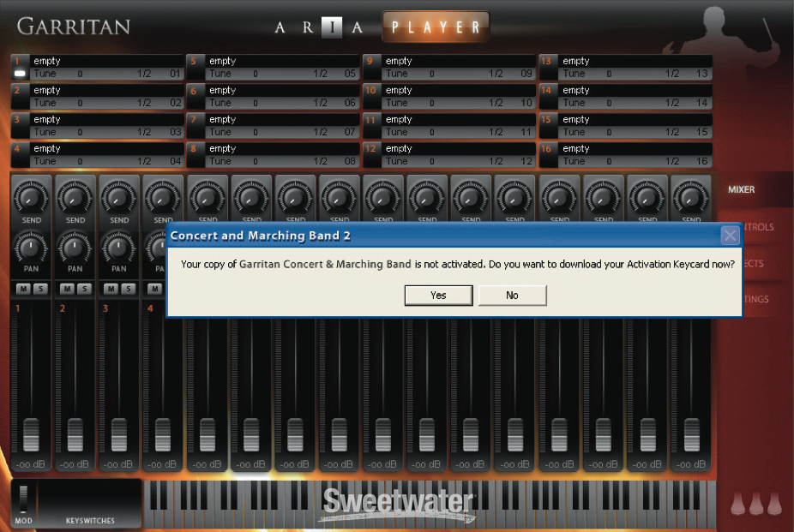Switch to the MIXER tab
Screen dimensions: 794x532
click(x=741, y=189)
